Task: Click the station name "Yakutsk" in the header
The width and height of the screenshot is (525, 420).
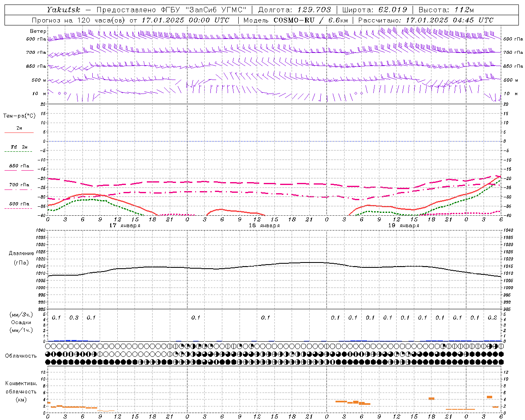Action: (x=63, y=10)
